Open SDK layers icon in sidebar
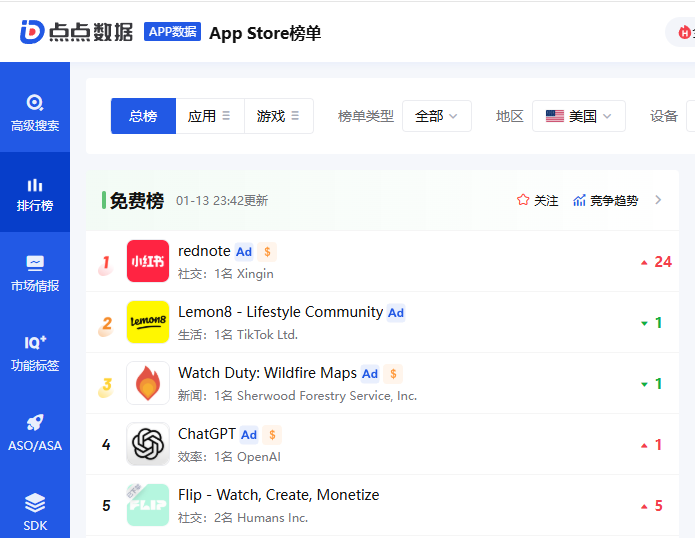 point(35,512)
